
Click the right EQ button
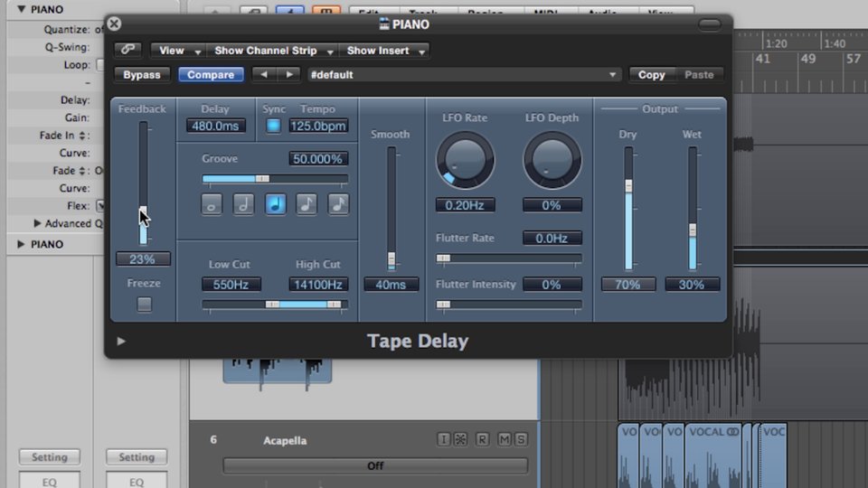tap(137, 482)
